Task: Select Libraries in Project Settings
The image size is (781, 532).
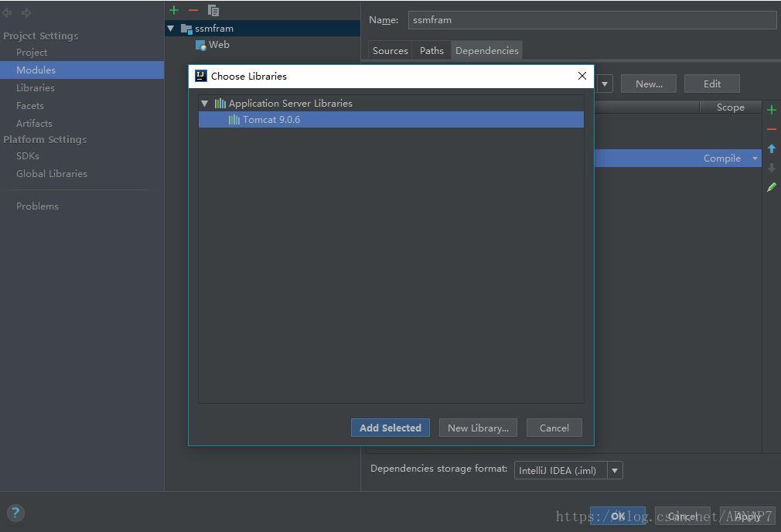Action: coord(36,87)
